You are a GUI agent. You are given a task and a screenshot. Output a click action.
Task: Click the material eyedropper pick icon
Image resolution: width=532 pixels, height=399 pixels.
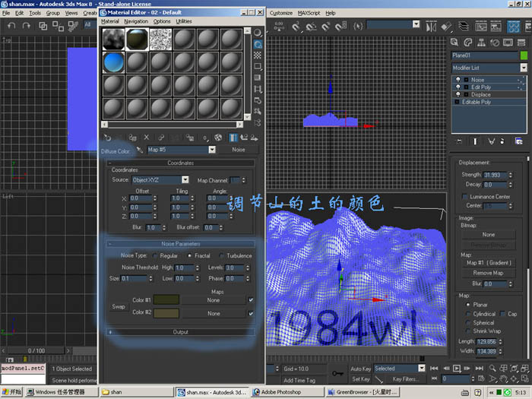pyautogui.click(x=139, y=150)
